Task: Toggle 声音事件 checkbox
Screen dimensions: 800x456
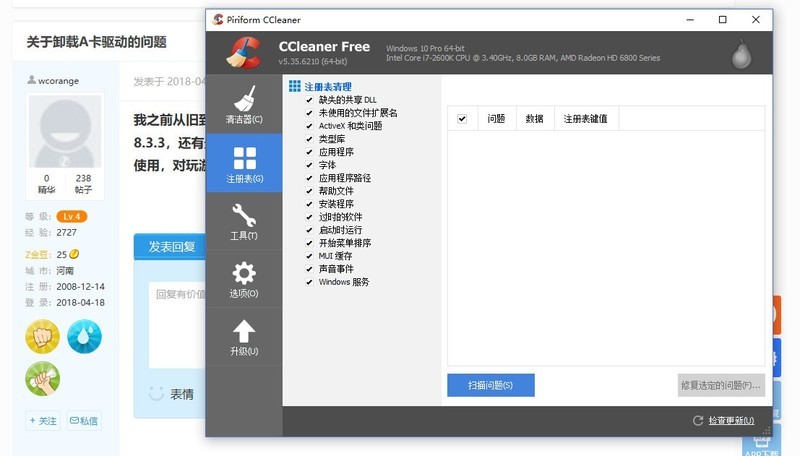Action: point(309,269)
